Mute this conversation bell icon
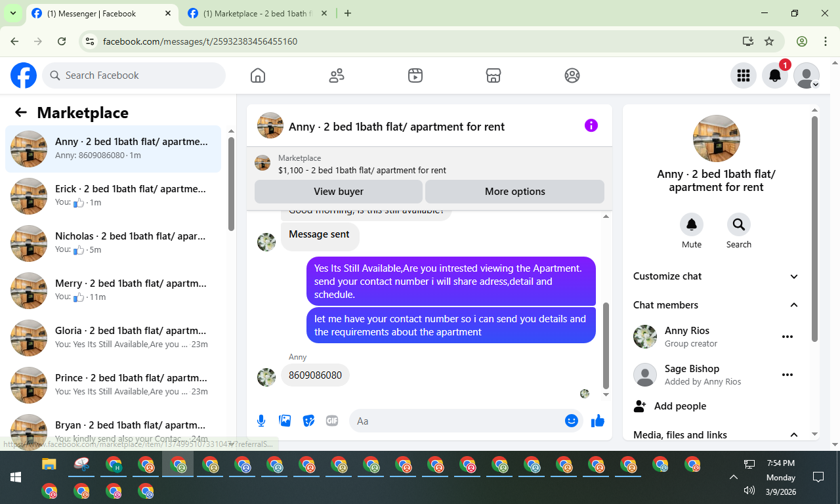Screen dimensions: 840x504 pos(692,224)
